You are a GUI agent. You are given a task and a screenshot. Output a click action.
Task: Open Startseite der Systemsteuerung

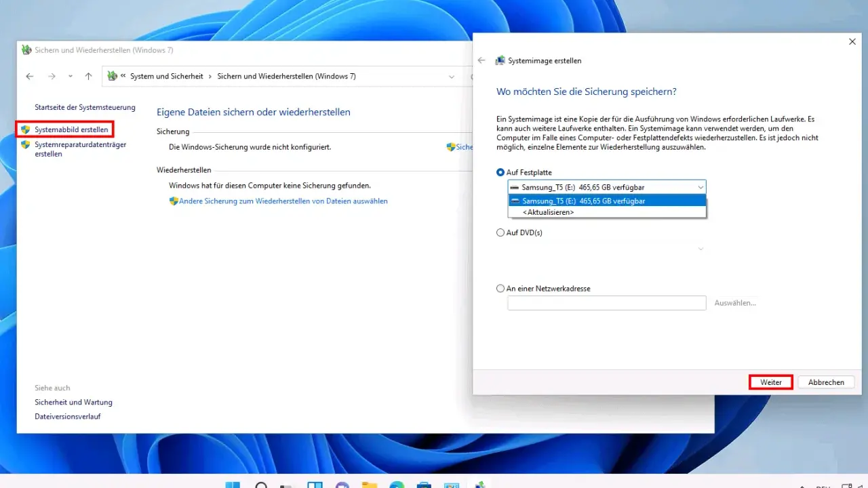click(x=85, y=107)
